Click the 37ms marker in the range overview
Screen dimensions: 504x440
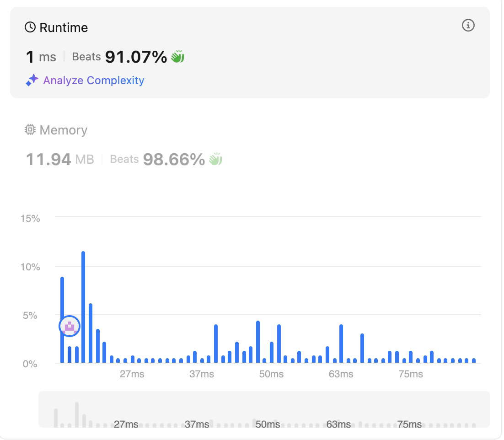tap(197, 424)
